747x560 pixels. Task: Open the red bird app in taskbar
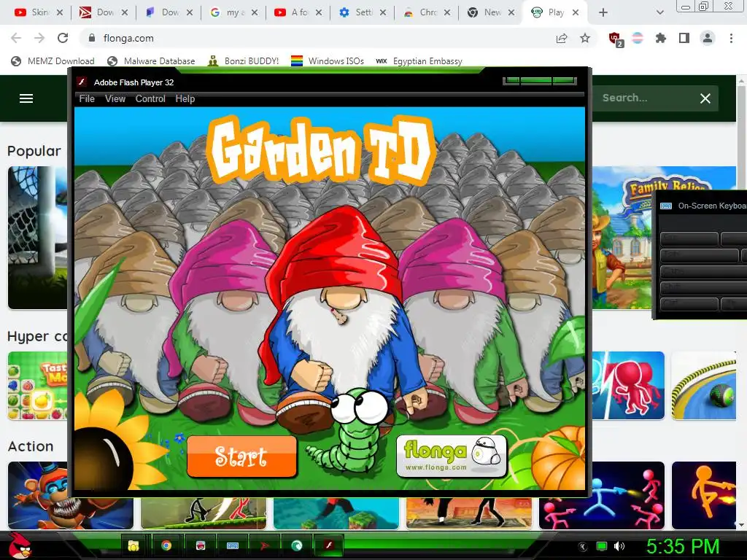pos(200,545)
